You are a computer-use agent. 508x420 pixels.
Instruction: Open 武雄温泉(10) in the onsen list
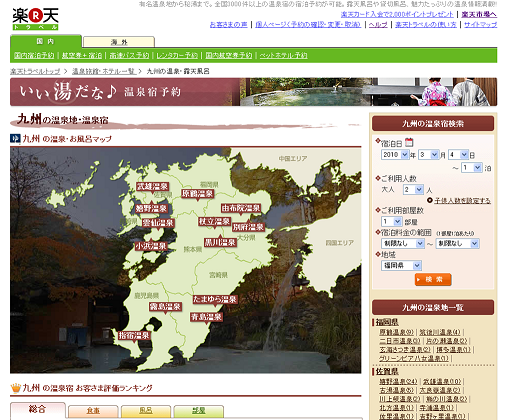click(442, 381)
